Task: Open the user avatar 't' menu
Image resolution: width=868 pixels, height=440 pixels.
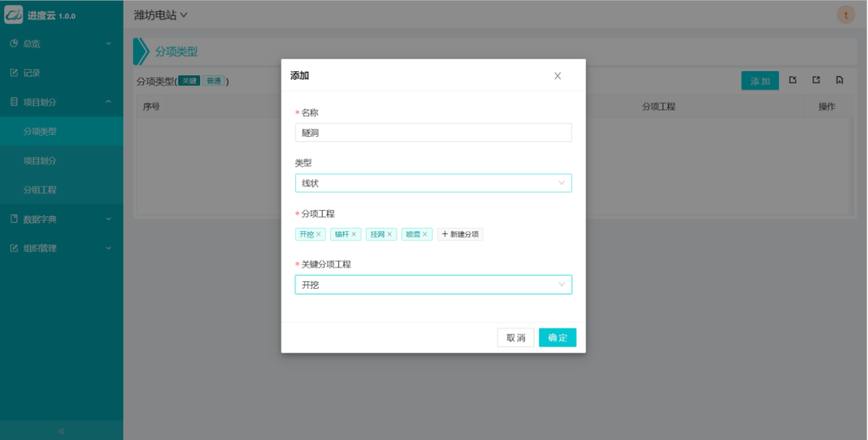Action: pos(846,15)
